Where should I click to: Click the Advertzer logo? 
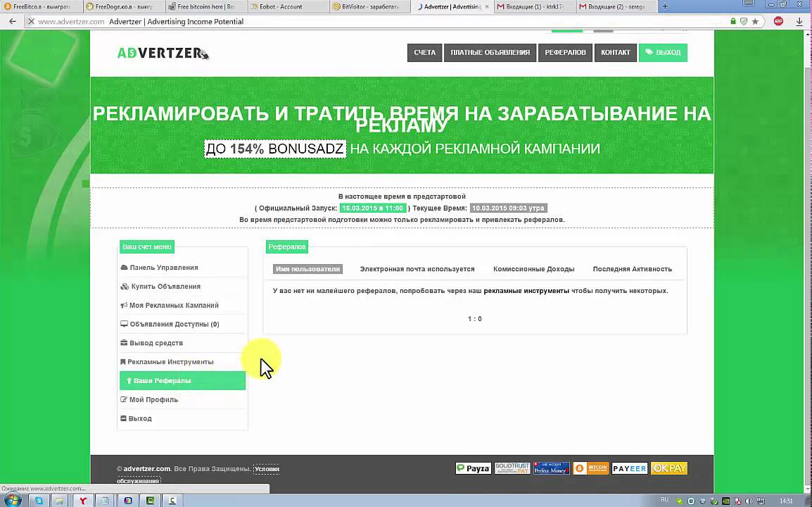(163, 53)
